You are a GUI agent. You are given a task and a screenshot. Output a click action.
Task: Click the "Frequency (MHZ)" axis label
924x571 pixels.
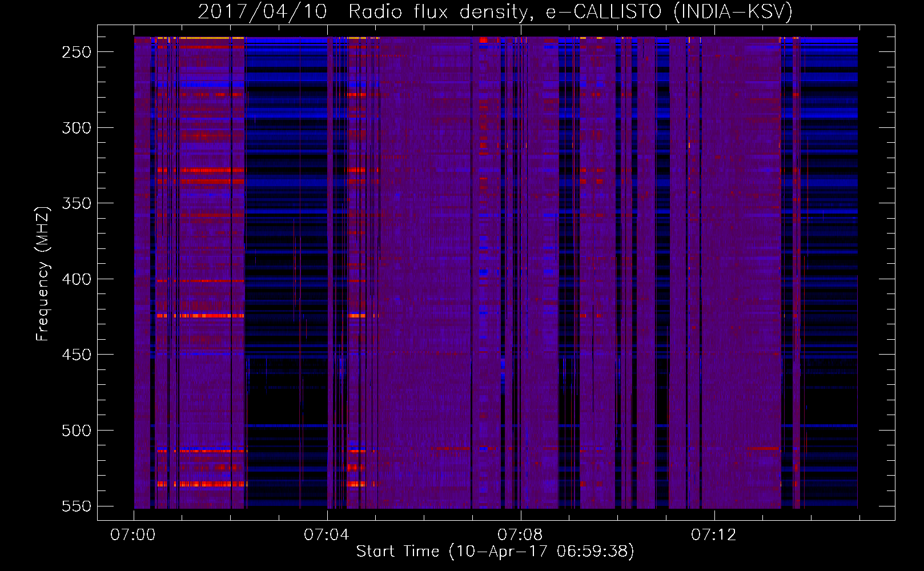tap(43, 274)
